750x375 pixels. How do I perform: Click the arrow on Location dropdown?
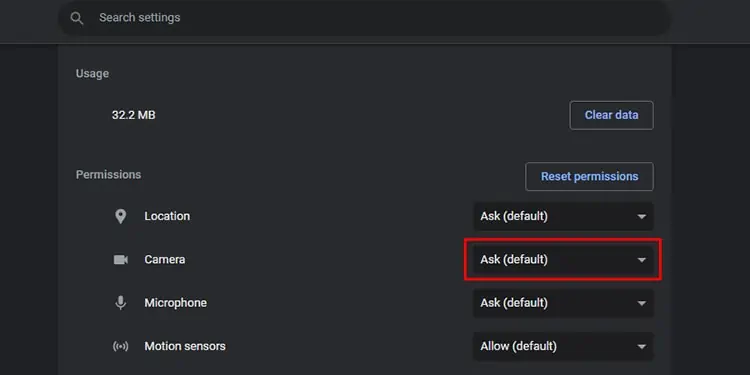tap(641, 217)
